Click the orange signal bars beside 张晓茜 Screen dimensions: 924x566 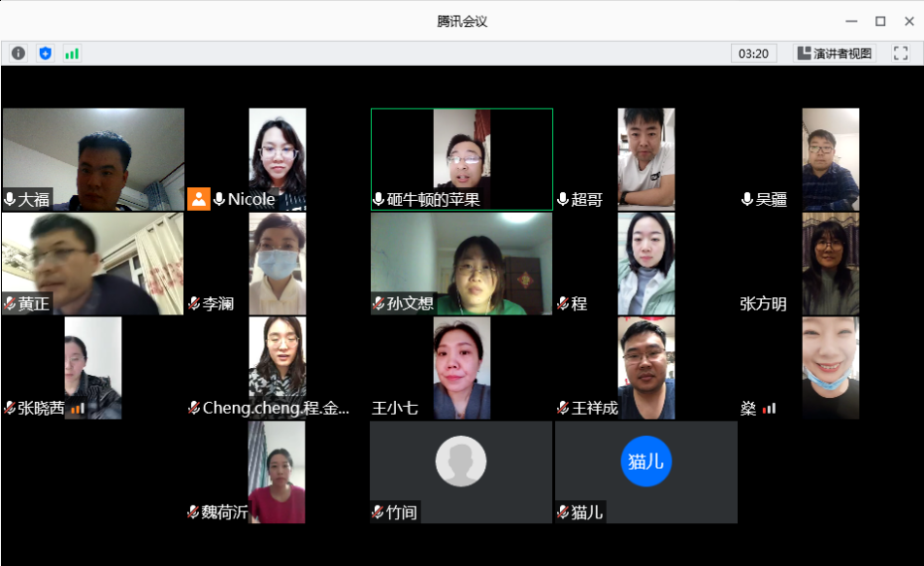pos(78,409)
